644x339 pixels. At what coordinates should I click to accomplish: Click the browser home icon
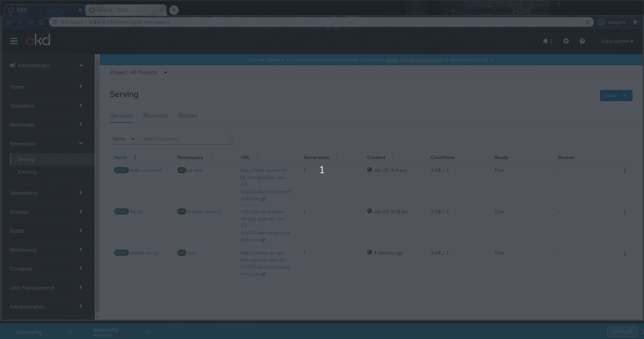pos(42,22)
